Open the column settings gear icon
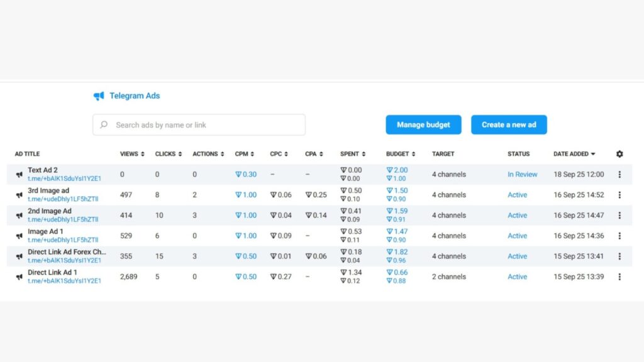Screen dimensions: 644x362 click(619, 153)
